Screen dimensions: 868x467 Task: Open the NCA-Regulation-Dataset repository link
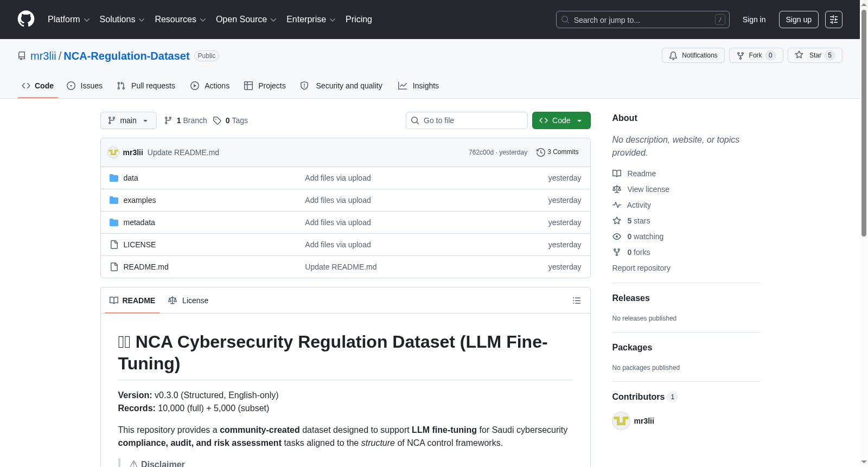pyautogui.click(x=126, y=56)
